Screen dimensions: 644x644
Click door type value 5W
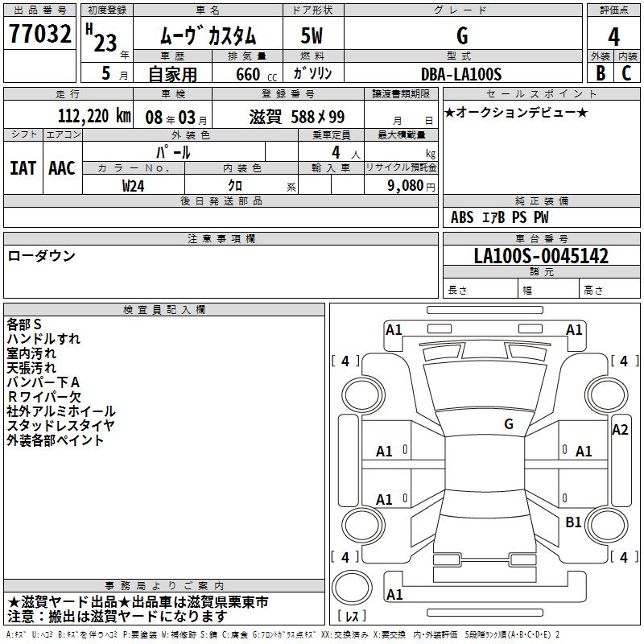312,35
